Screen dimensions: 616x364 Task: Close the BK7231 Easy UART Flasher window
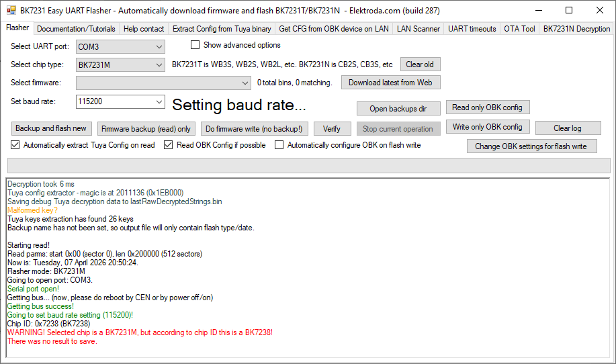[599, 10]
